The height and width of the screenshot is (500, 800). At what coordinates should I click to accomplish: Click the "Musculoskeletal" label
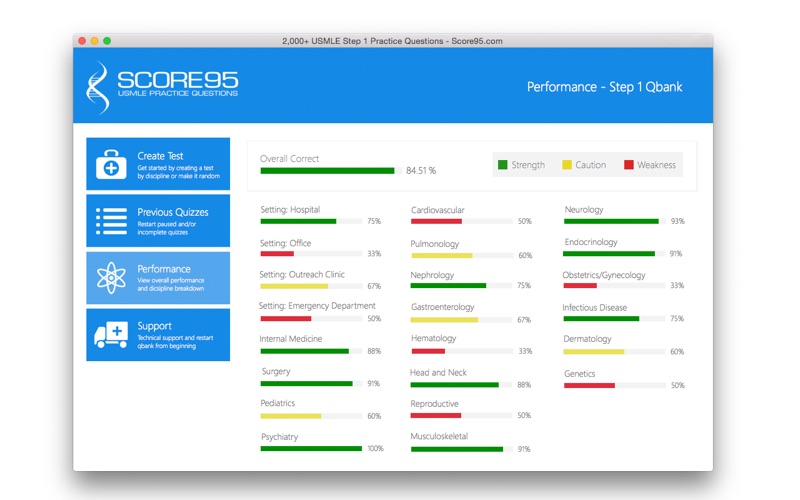tap(439, 436)
